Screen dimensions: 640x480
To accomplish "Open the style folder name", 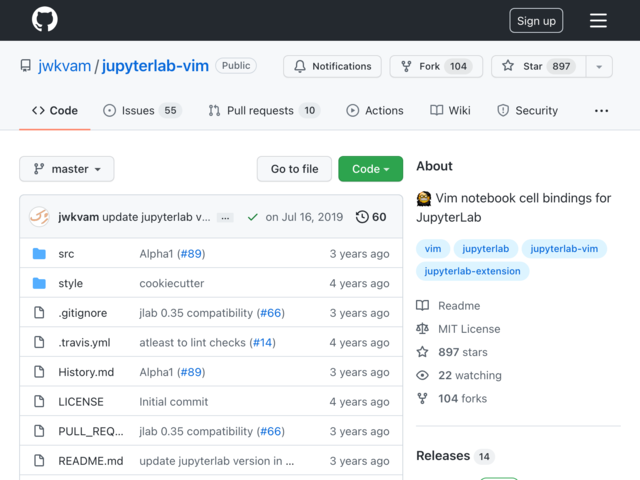I will pyautogui.click(x=70, y=283).
